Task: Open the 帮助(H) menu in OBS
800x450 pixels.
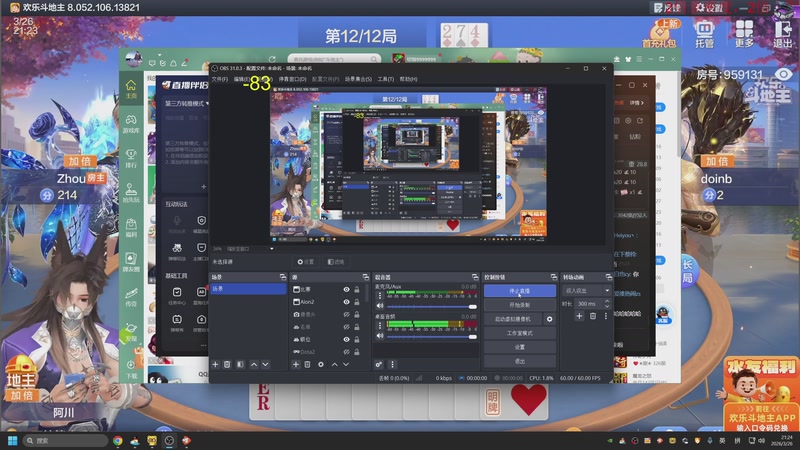Action: [408, 79]
